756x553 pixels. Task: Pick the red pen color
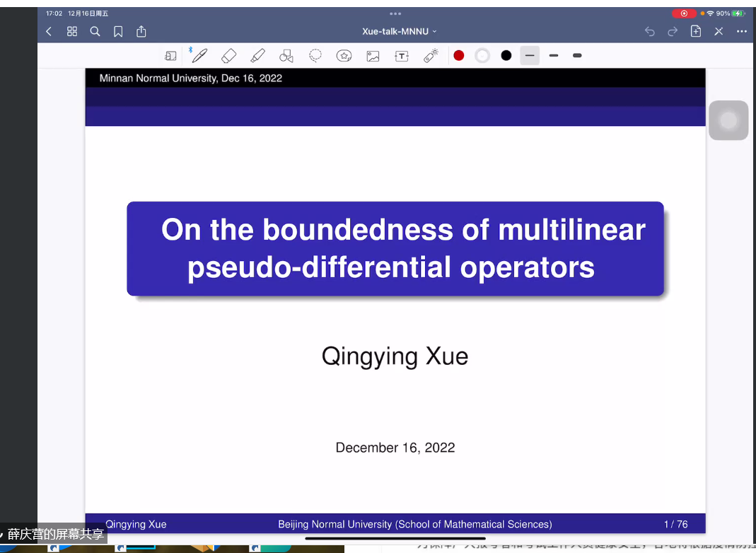pos(459,55)
